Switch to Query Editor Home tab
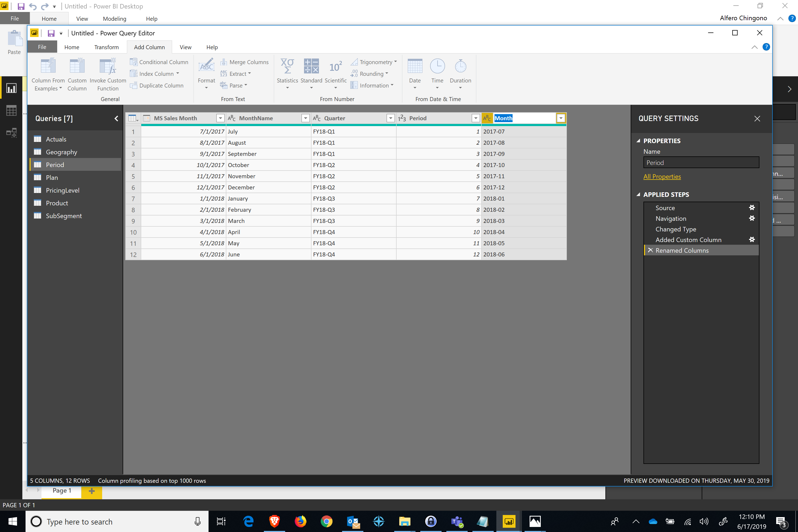The image size is (798, 532). pos(72,47)
